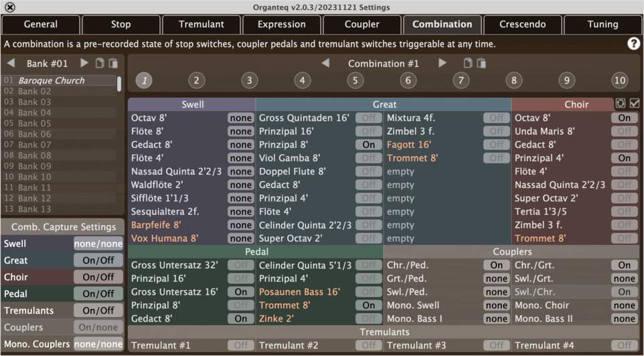Select combination button 10

coord(619,80)
